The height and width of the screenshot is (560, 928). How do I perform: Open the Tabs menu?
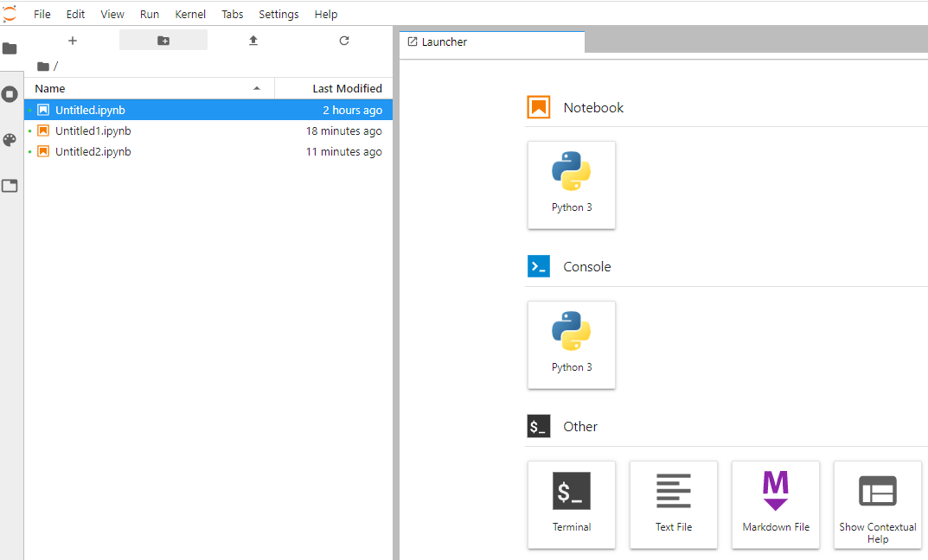(232, 14)
